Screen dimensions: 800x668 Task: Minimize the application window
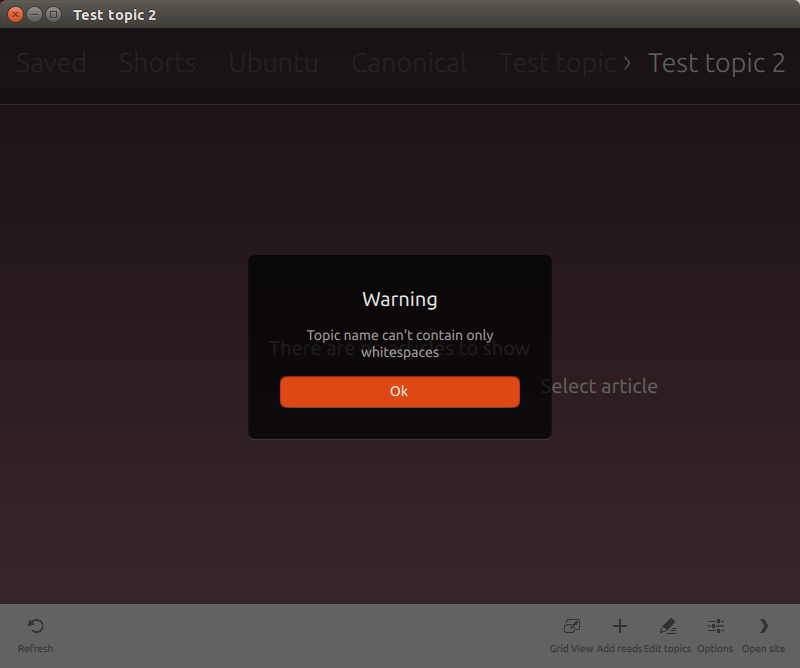pyautogui.click(x=35, y=15)
